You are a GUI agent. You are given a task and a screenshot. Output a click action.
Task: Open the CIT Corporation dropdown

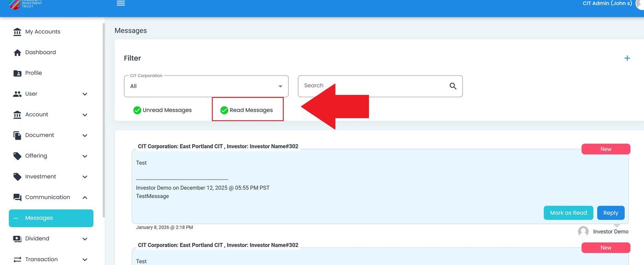[206, 86]
